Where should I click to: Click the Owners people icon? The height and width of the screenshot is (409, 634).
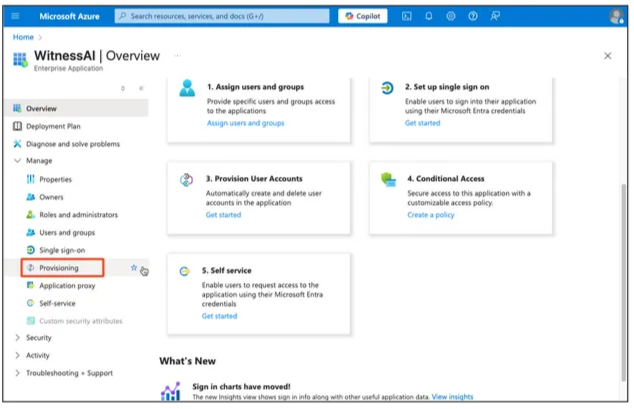[x=30, y=197]
